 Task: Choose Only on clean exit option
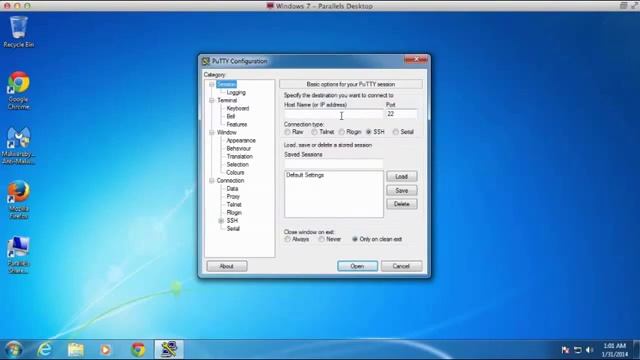tap(377, 239)
